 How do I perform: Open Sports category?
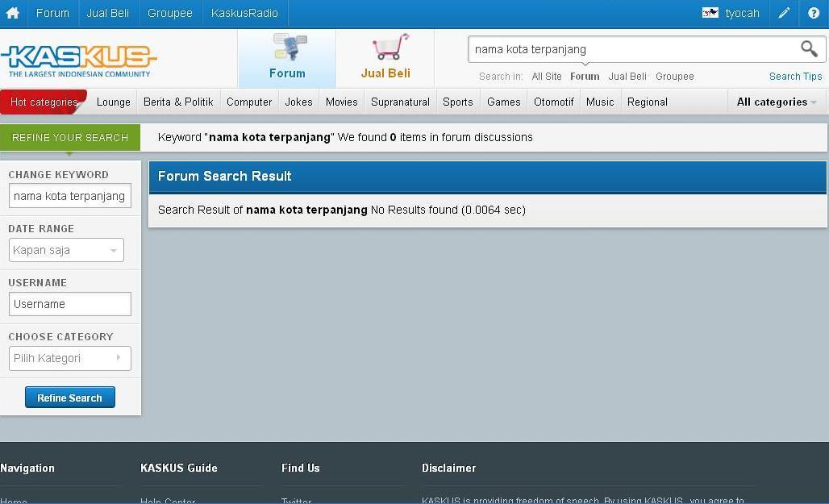pos(458,102)
